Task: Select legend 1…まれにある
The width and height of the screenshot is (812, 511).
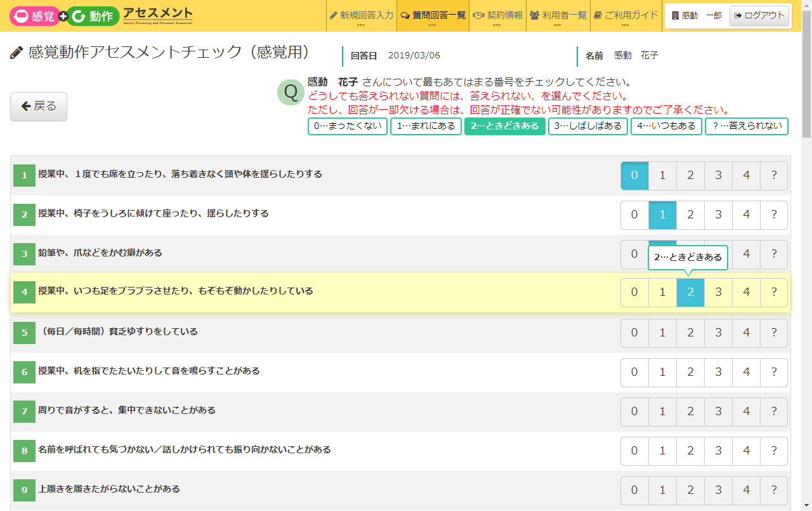Action: coord(426,126)
